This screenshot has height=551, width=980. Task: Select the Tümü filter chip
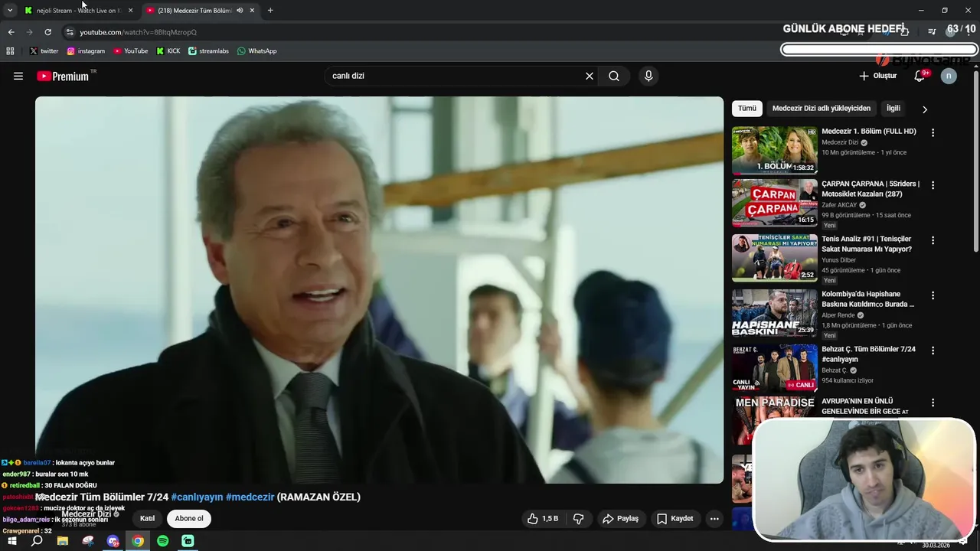746,109
